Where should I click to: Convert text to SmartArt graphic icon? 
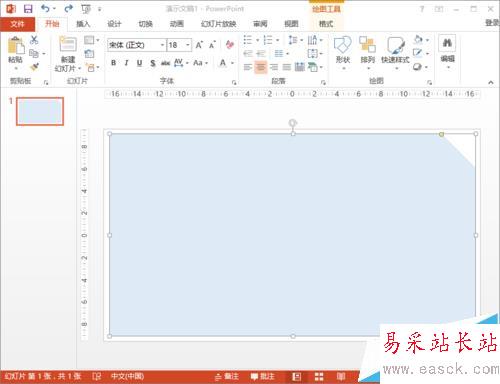pos(314,67)
